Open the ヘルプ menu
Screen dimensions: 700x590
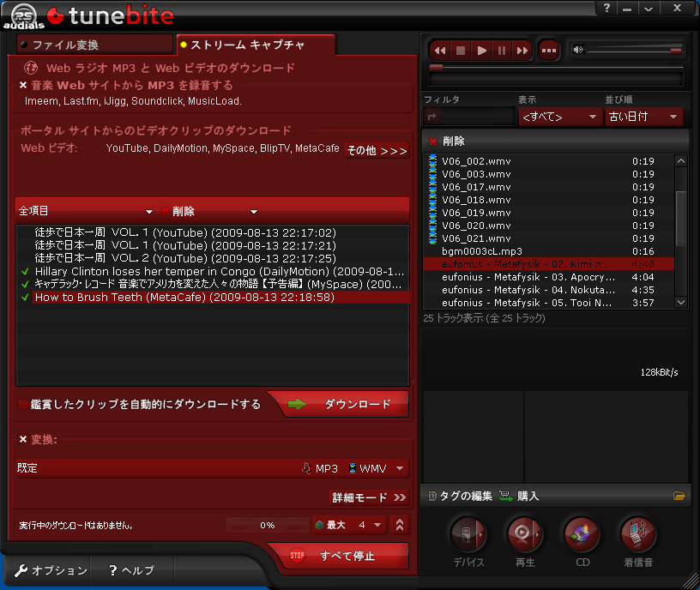tap(132, 570)
